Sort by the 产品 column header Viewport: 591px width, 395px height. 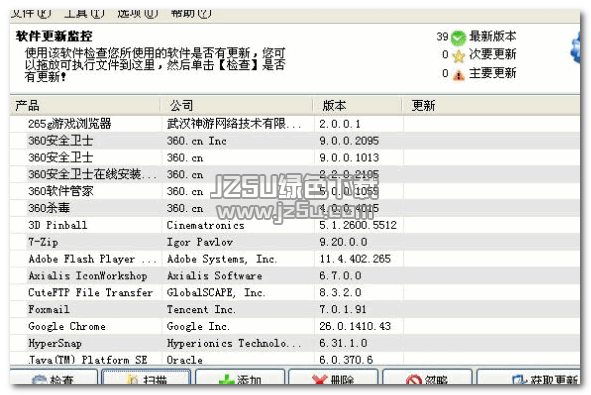85,106
